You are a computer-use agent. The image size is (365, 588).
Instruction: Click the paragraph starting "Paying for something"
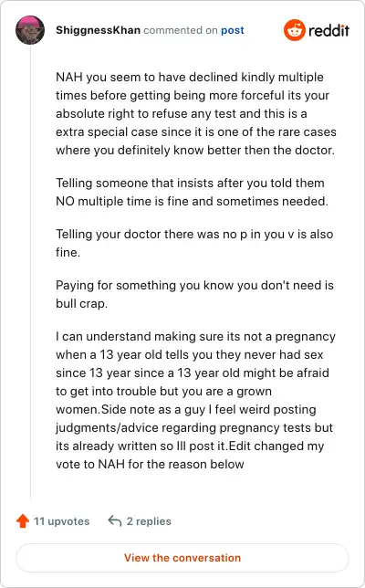(194, 294)
